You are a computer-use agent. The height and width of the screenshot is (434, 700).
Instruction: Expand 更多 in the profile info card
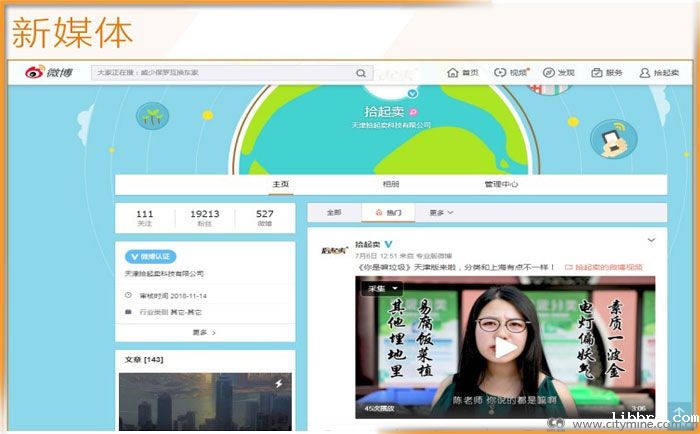coord(204,332)
